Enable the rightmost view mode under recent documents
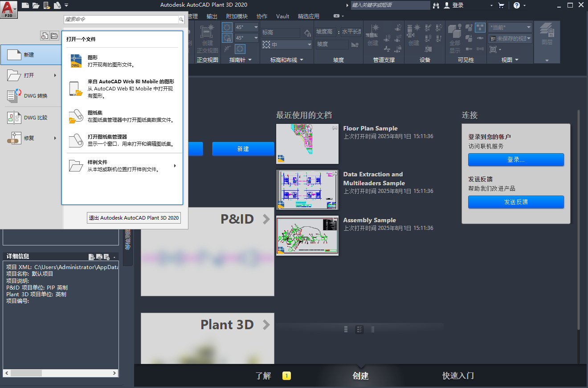Screen dimensions: 588x388 pyautogui.click(x=372, y=329)
